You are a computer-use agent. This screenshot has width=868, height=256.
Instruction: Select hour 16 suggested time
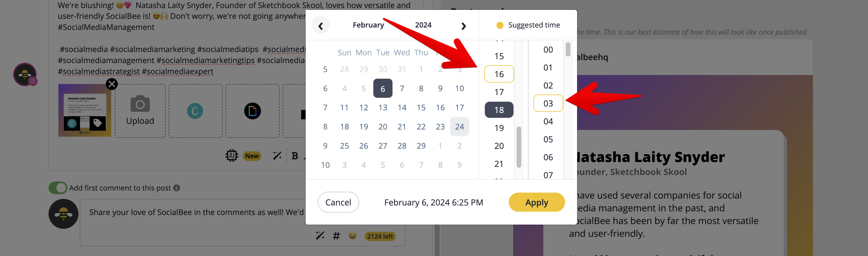[x=499, y=74]
